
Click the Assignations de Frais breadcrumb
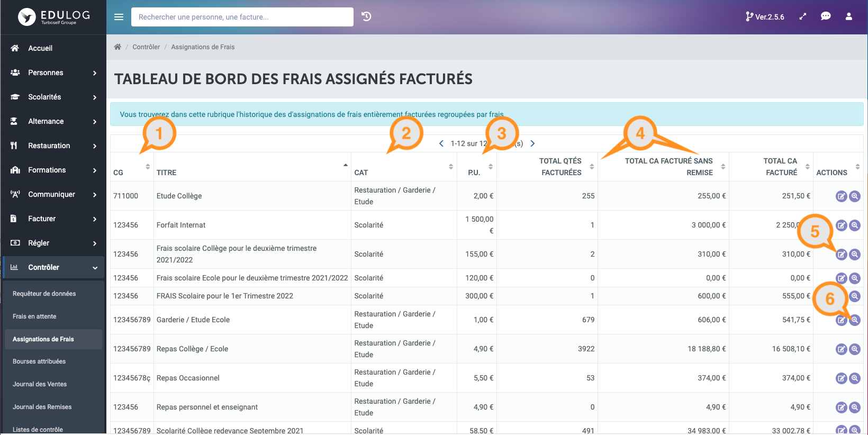[x=203, y=47]
